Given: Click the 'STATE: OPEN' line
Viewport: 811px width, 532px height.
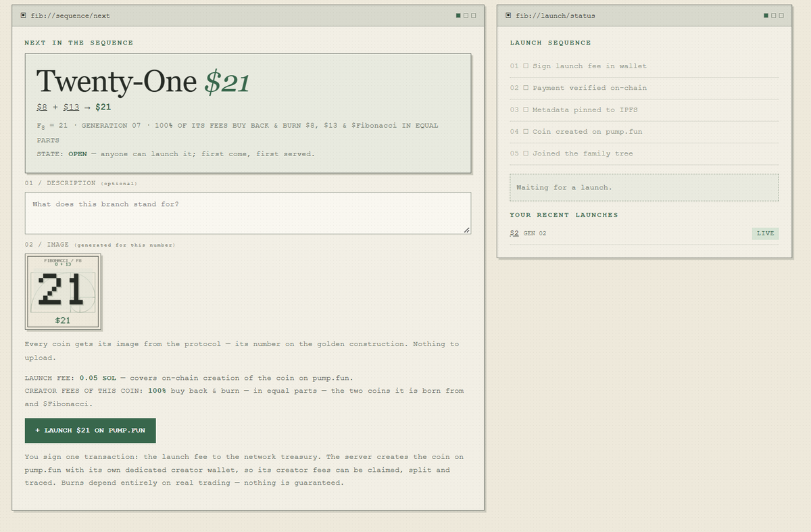Looking at the screenshot, I should [176, 154].
